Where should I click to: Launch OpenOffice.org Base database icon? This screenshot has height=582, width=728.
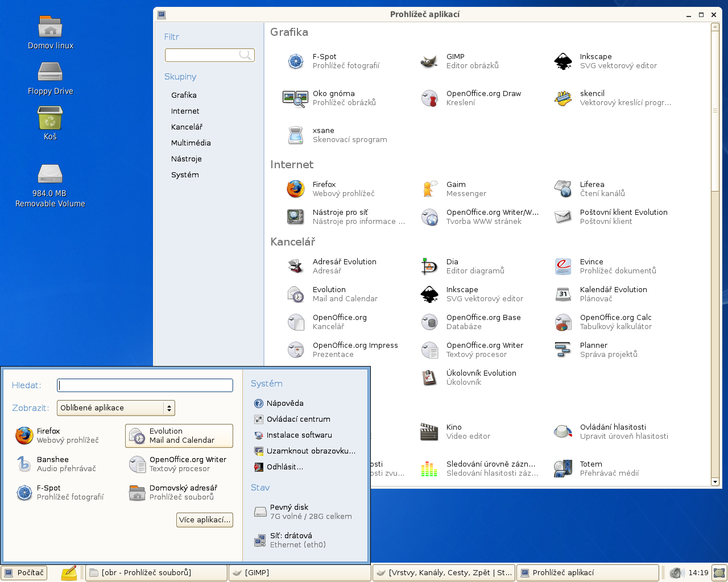point(429,322)
